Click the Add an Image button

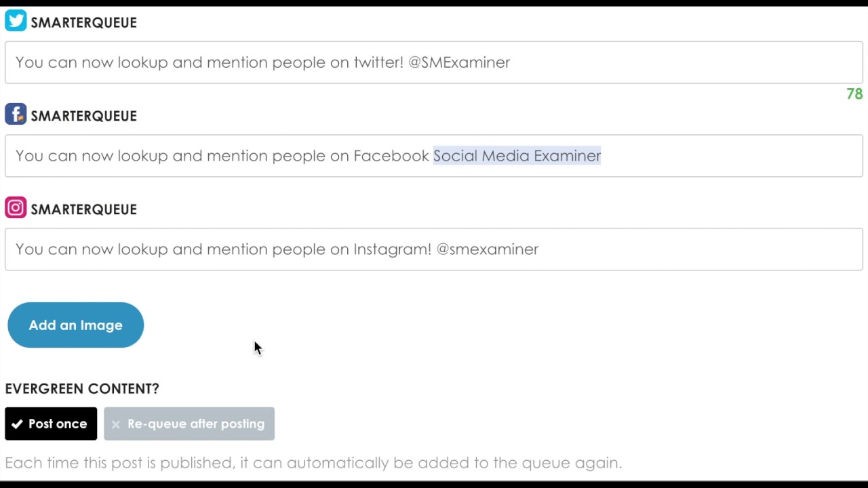point(75,325)
